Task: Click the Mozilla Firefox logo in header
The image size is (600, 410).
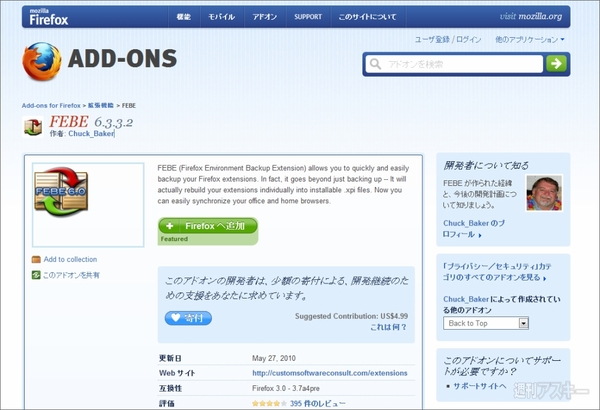Action: [49, 17]
